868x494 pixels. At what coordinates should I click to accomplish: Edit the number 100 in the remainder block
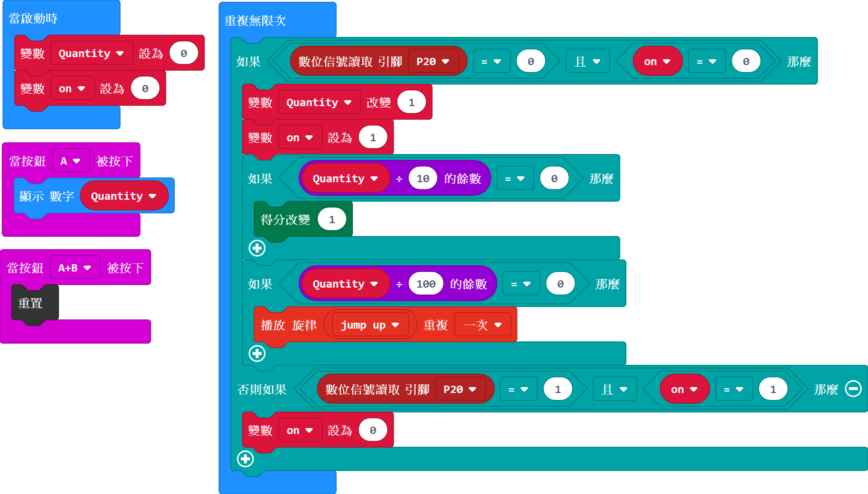[425, 283]
